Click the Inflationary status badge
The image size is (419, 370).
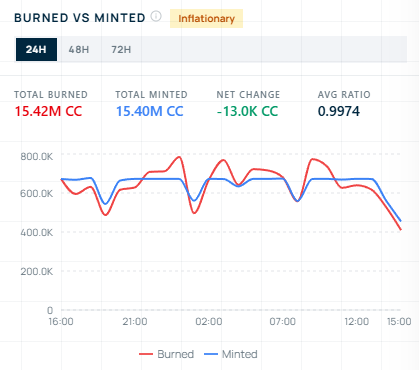(x=206, y=18)
